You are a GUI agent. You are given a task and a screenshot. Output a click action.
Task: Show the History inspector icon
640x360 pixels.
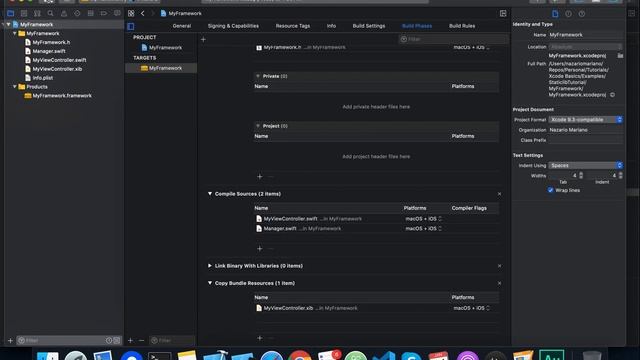click(x=569, y=14)
